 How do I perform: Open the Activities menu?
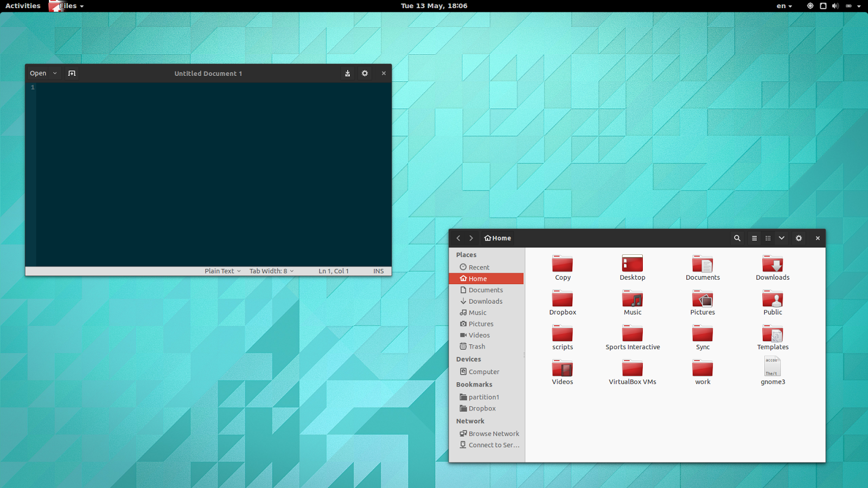tap(23, 6)
